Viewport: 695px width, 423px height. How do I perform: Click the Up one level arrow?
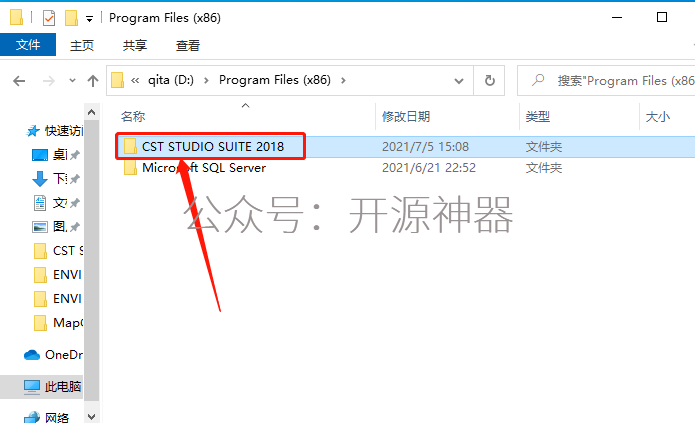(x=93, y=81)
